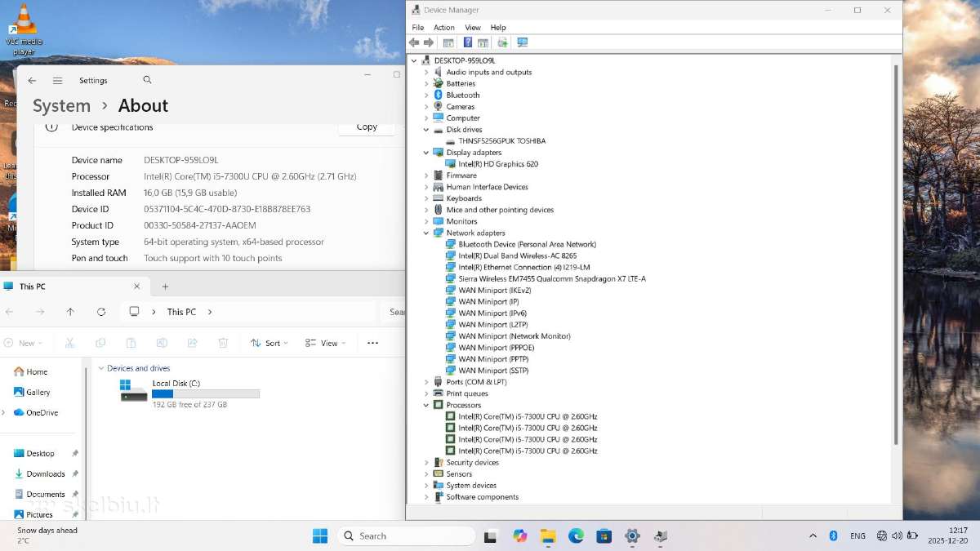Collapse the Network adapters category

(x=426, y=233)
